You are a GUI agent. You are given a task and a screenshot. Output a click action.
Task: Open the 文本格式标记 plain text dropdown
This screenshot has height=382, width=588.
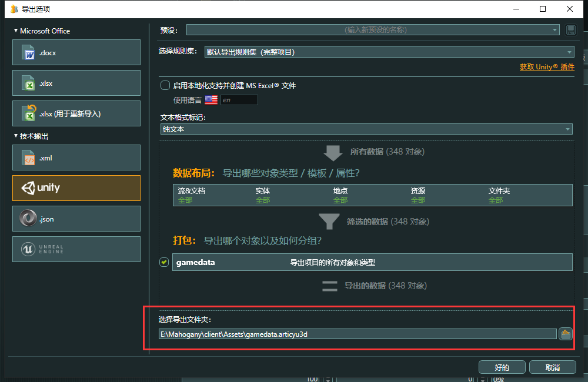(x=366, y=129)
